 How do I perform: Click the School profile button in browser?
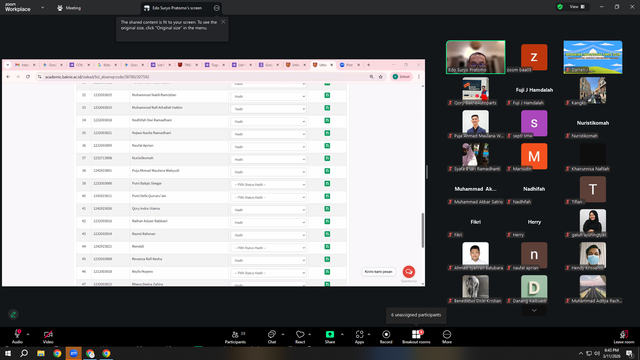[x=402, y=77]
